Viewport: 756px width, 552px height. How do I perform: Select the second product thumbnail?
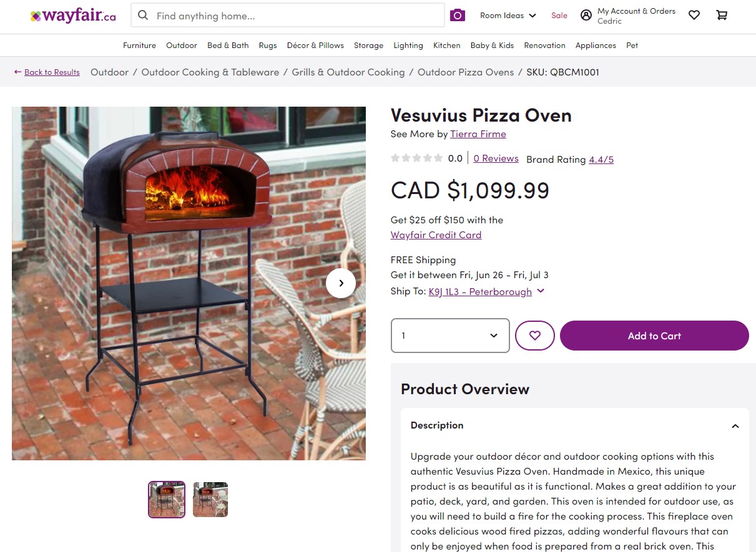[x=210, y=500]
